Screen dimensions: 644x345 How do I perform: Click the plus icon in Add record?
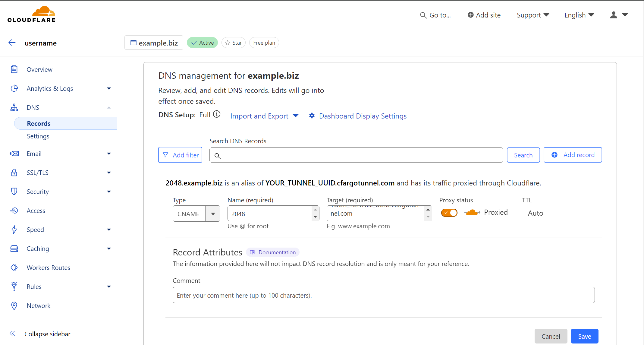click(x=554, y=155)
